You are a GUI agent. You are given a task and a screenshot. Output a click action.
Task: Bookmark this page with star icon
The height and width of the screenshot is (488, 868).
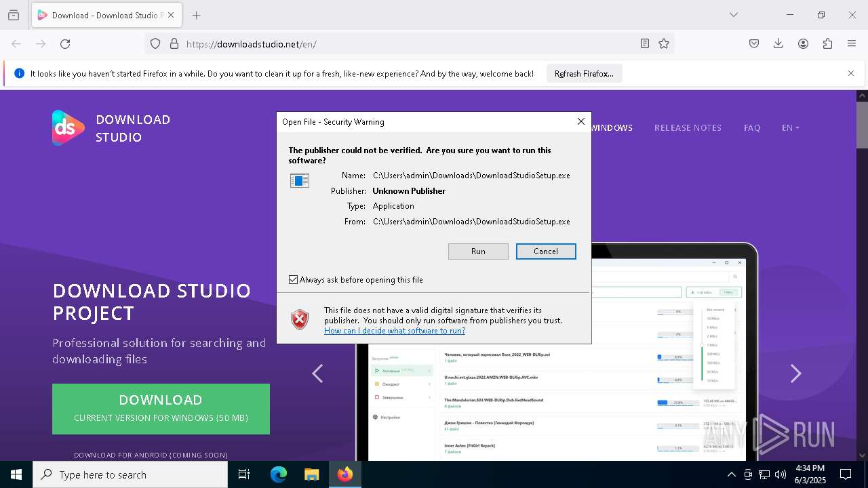(664, 43)
